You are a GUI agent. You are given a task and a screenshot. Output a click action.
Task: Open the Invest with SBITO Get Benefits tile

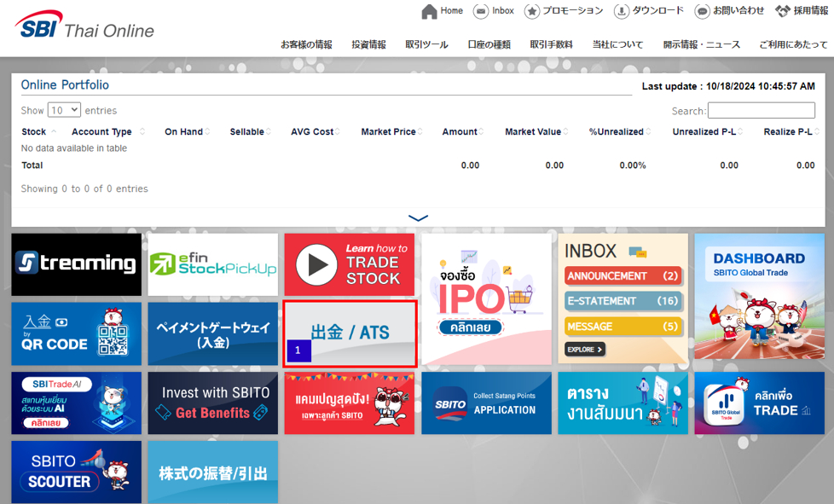[x=212, y=403]
